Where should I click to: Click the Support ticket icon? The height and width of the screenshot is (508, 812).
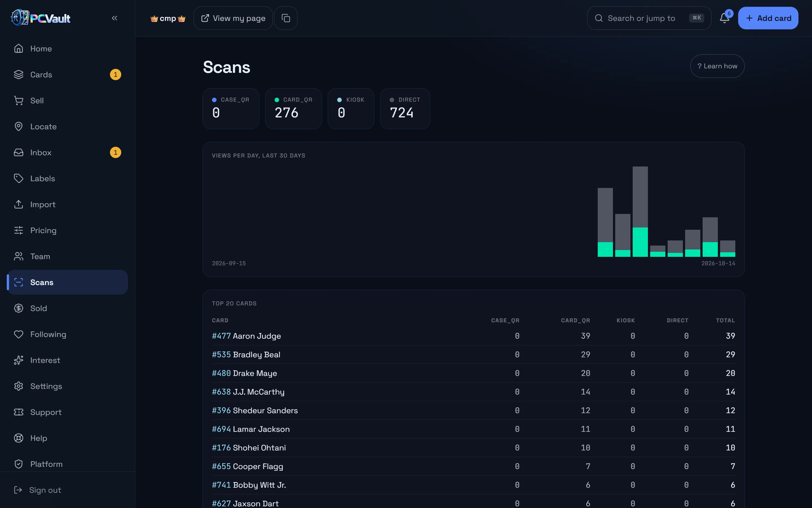18,412
